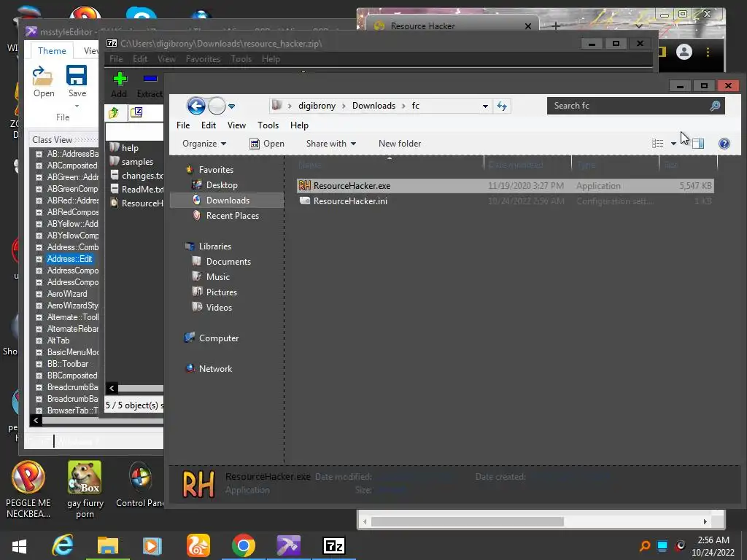Click digibrony in the address breadcrumb
This screenshot has width=747, height=560.
pos(317,106)
